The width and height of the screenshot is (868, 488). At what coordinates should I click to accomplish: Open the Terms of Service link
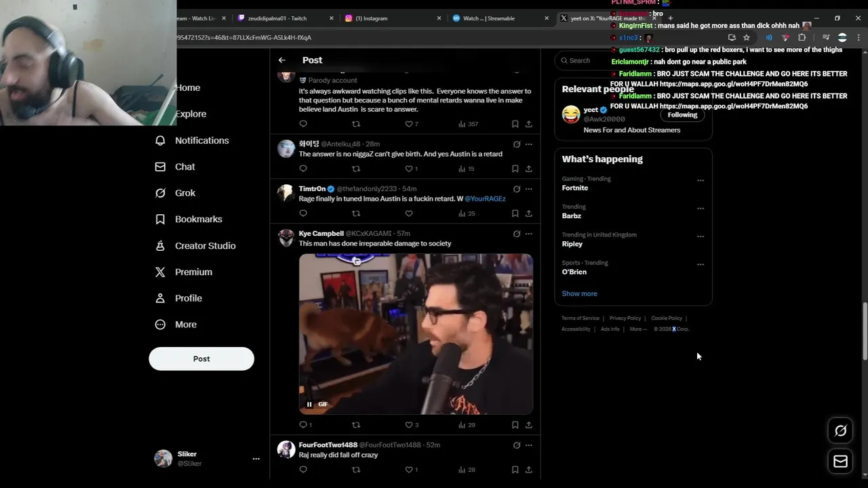pyautogui.click(x=580, y=318)
